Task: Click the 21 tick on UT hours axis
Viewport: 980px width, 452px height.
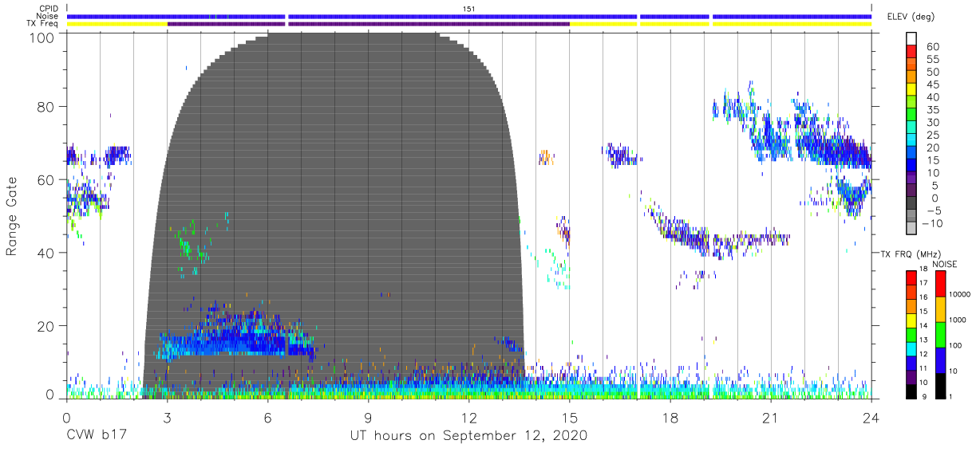Action: click(x=770, y=418)
